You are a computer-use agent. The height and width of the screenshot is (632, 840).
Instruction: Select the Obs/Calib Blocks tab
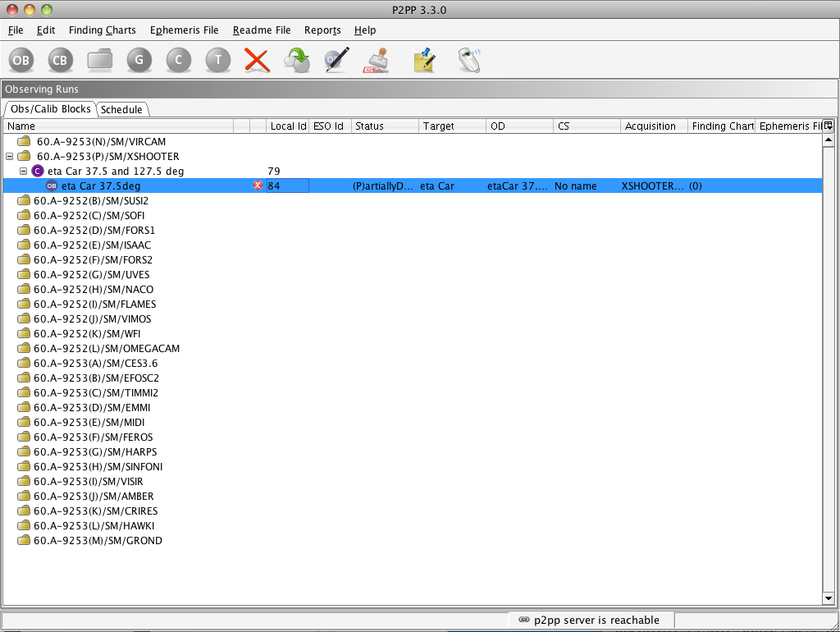(x=50, y=109)
